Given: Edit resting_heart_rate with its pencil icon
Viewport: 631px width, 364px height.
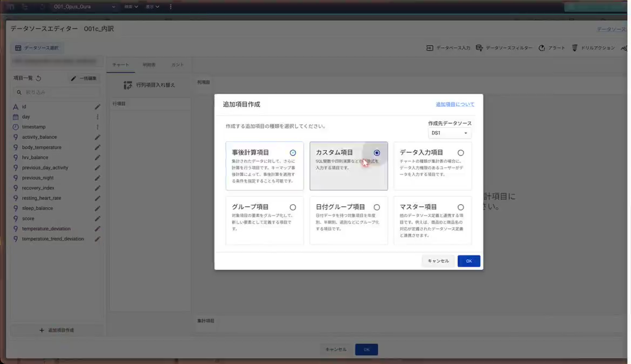Looking at the screenshot, I should point(97,198).
